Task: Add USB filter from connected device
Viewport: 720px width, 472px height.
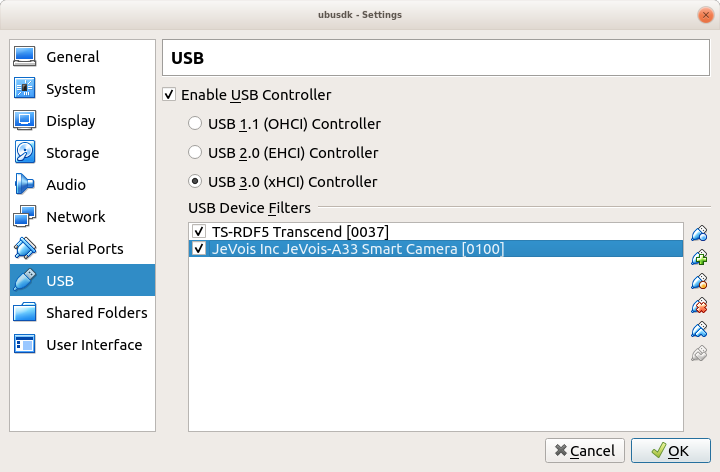Action: (699, 258)
